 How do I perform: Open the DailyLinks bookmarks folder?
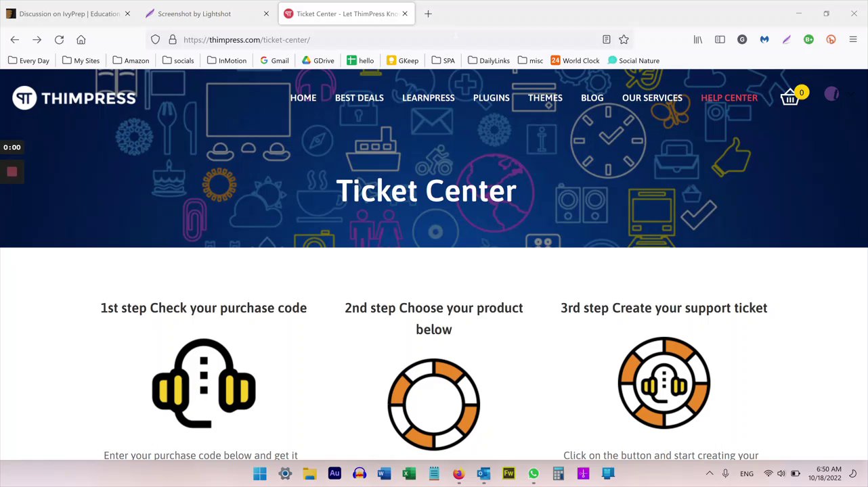(x=489, y=61)
